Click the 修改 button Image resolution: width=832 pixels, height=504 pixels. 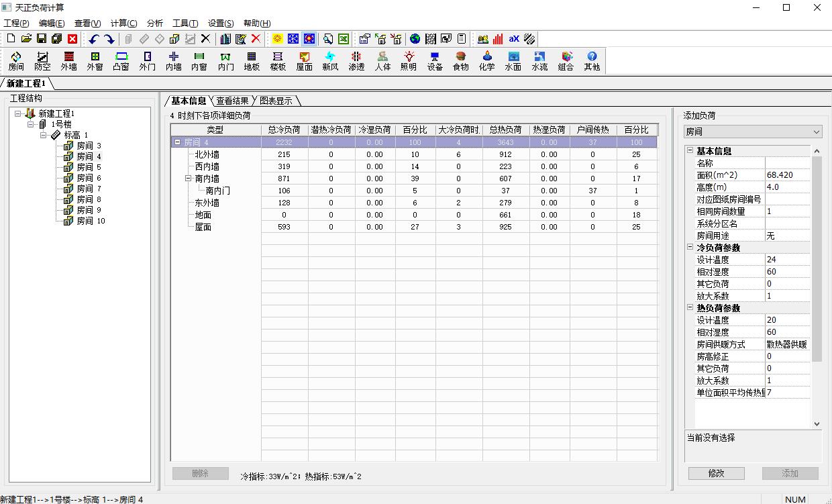tap(716, 473)
